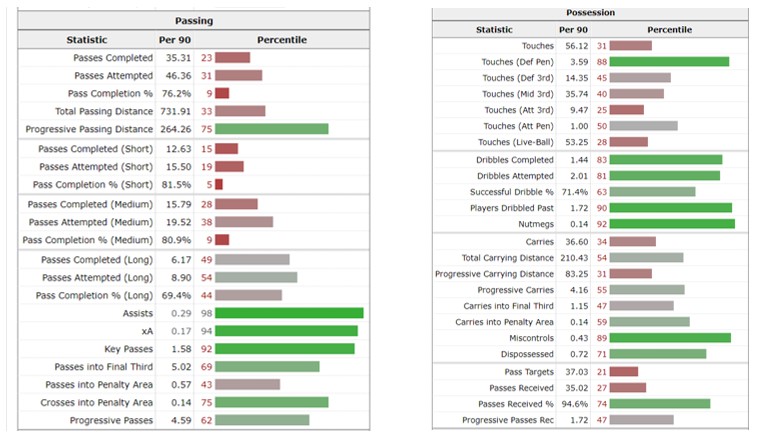Click the Per 90 header in Passing

174,40
